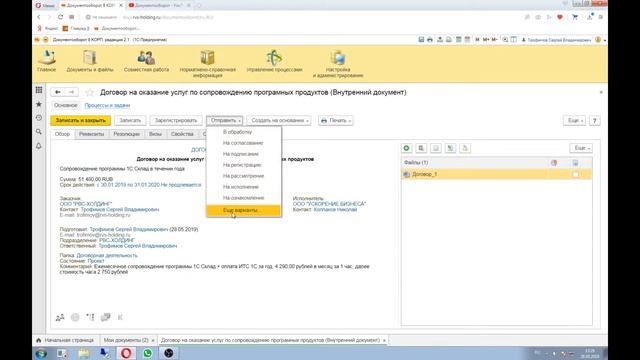
Task: Click the M- memory button
Action: [494, 40]
